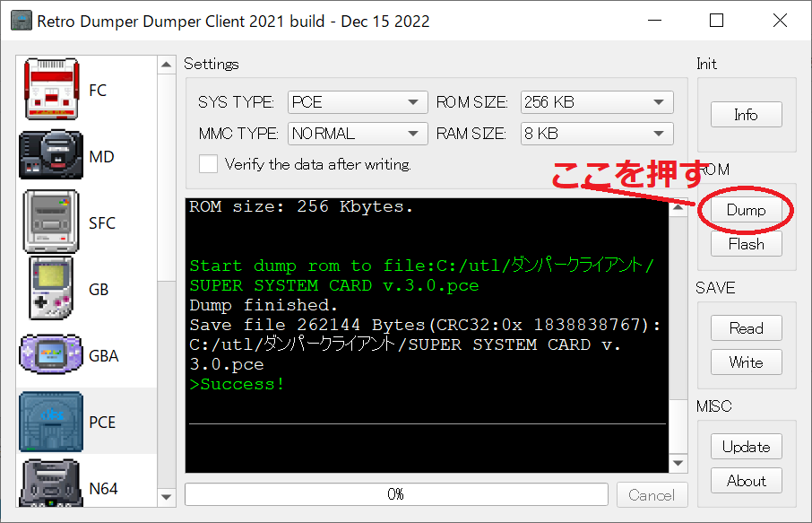Click log output scroll down arrow

(x=678, y=463)
